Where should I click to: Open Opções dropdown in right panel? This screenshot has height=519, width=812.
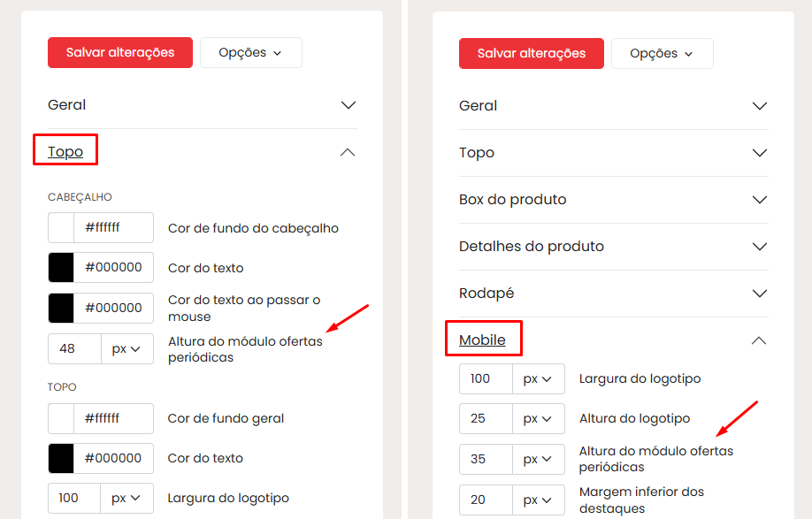coord(662,53)
